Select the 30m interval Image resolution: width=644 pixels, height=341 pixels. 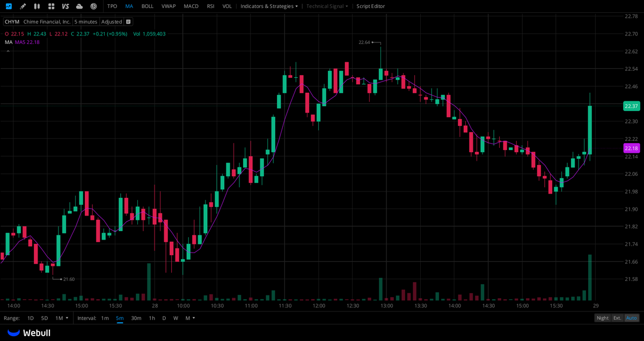tap(136, 318)
